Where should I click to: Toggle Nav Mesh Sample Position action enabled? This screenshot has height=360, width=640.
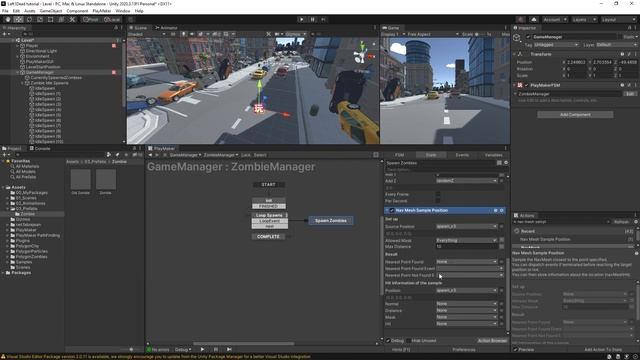[392, 210]
